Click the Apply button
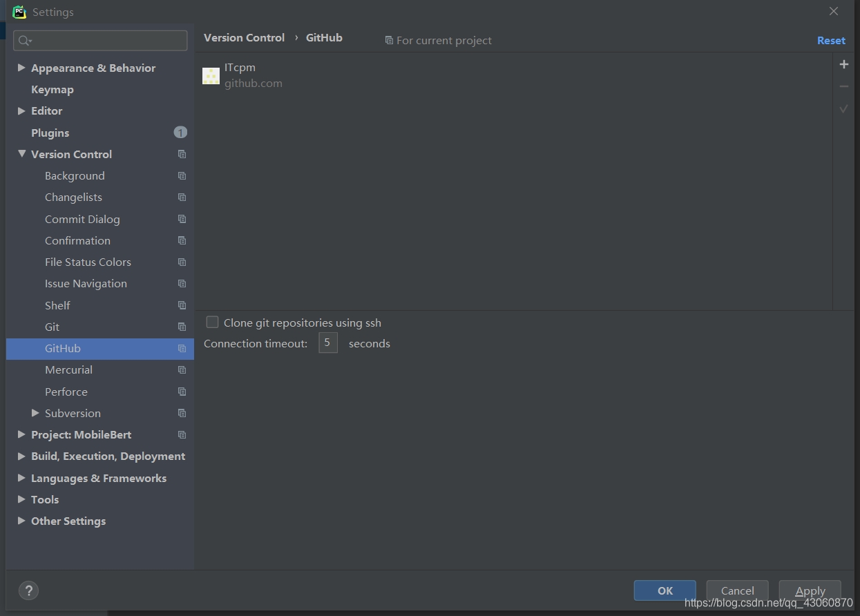Screen dimensions: 860x616 coord(810,590)
